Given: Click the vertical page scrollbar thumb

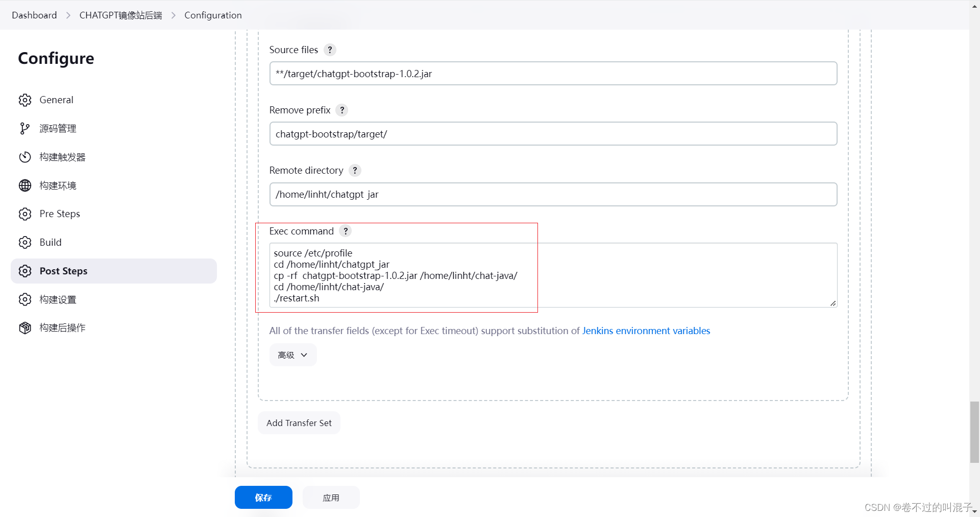Looking at the screenshot, I should 974,432.
